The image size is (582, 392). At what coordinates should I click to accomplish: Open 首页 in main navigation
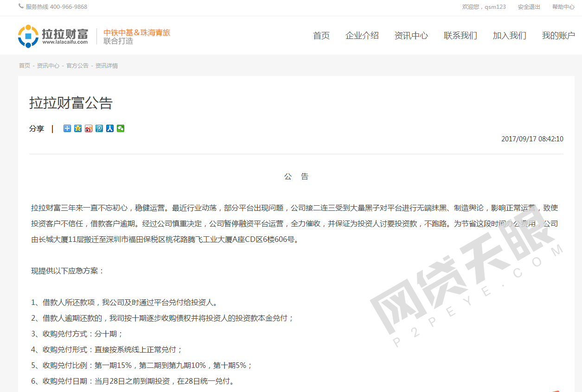click(321, 36)
